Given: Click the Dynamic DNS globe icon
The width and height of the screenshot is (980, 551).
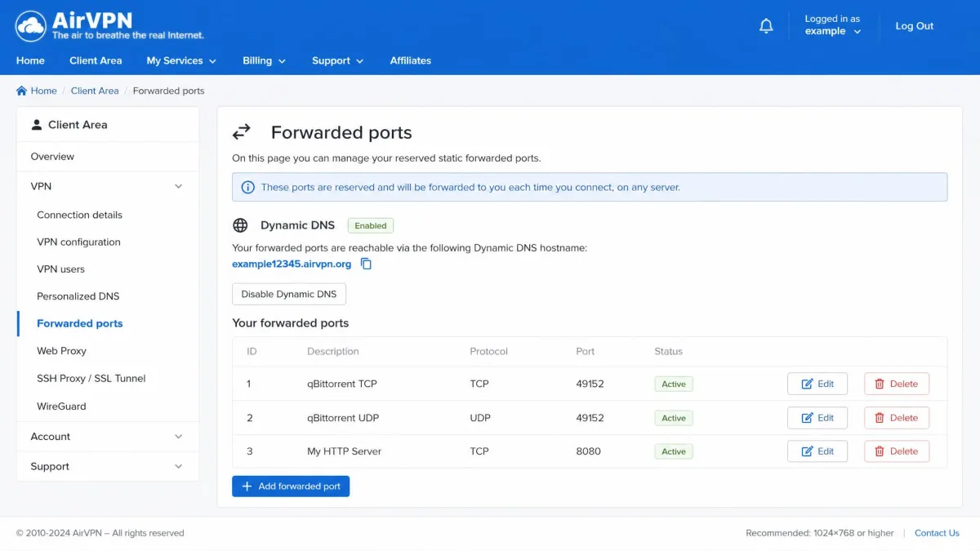Looking at the screenshot, I should 240,225.
